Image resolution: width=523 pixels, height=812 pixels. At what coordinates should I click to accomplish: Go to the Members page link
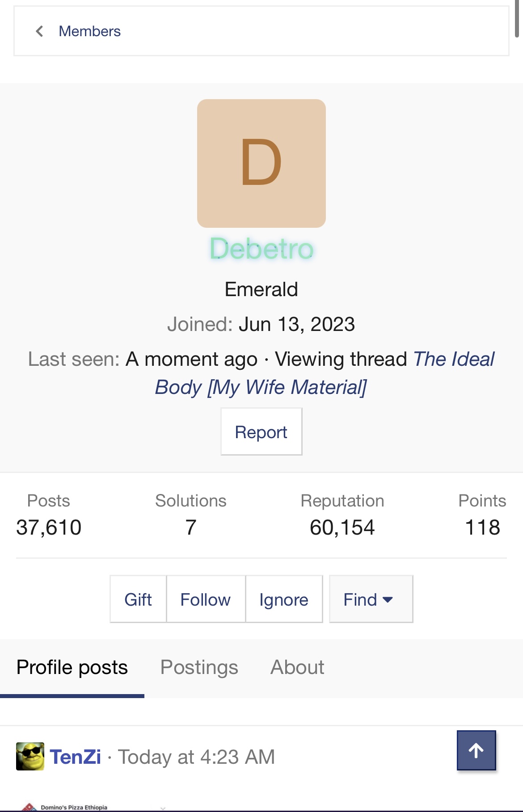pos(90,31)
